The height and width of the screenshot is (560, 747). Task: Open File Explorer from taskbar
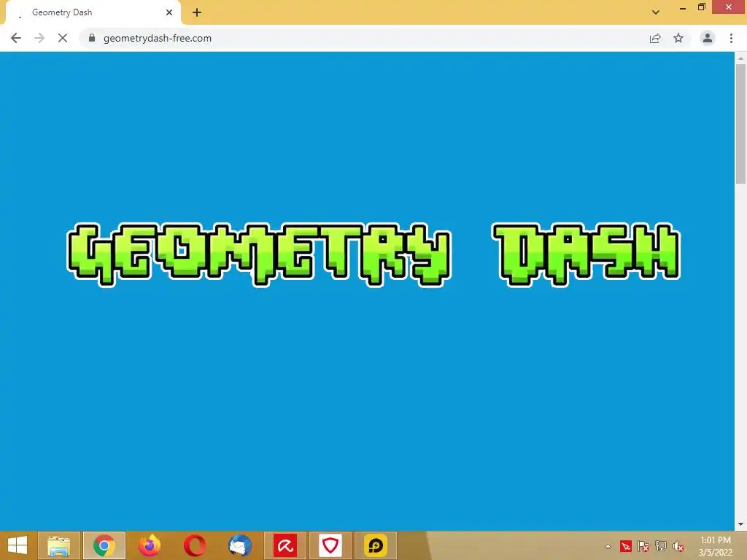(58, 545)
